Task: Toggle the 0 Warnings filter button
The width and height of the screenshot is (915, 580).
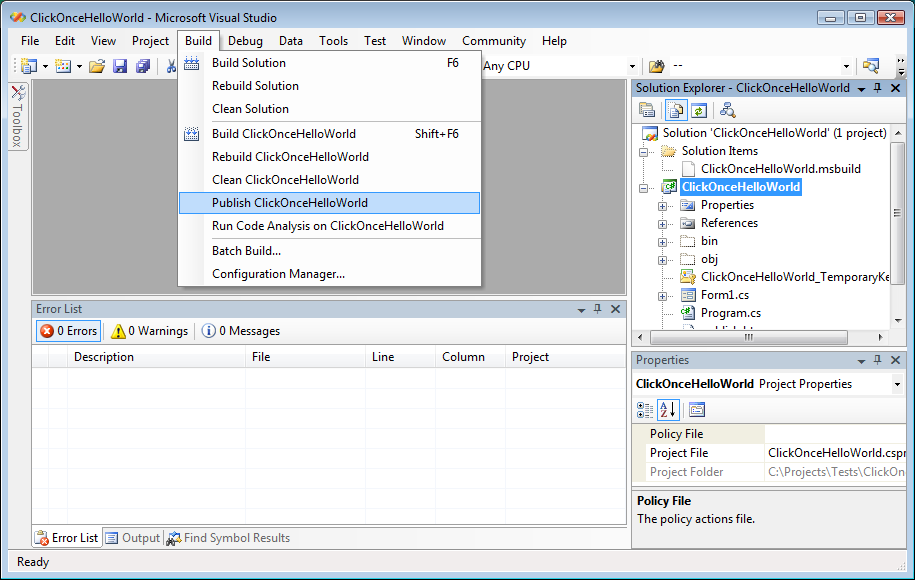Action: 149,331
